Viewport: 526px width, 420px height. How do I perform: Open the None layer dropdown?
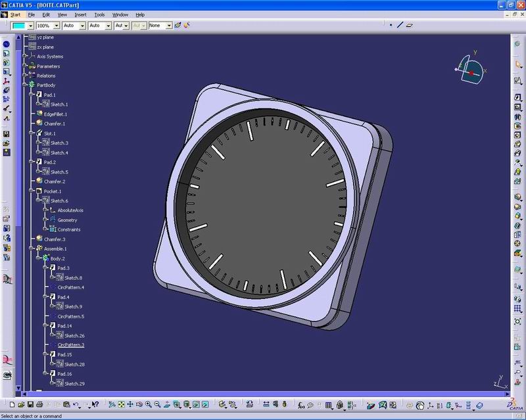click(x=169, y=26)
